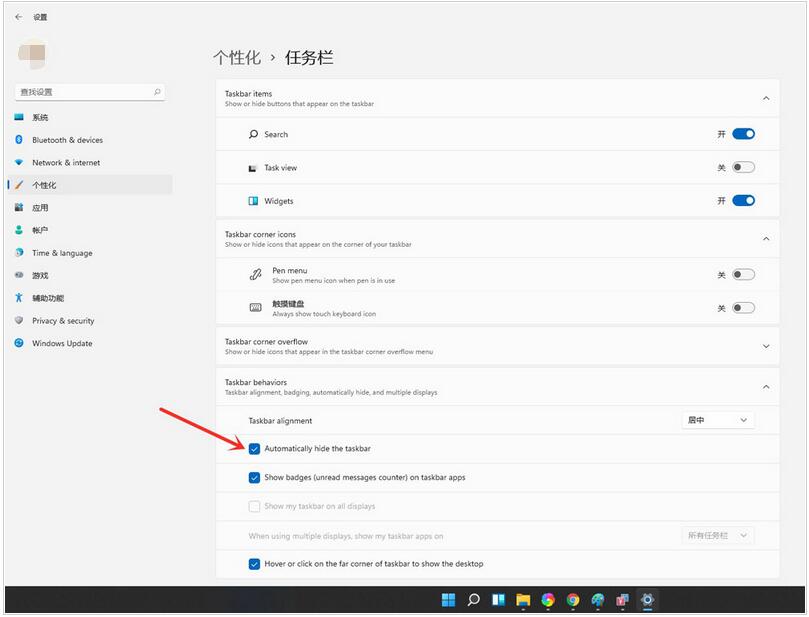Click the Privacy shield icon in sidebar
Viewport: 809px width, 617px height.
point(19,320)
